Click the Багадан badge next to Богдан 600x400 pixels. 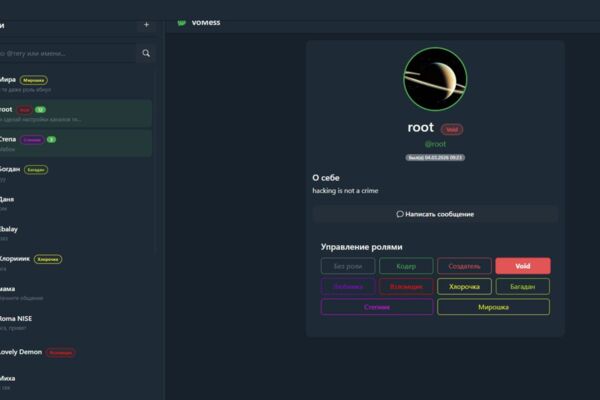tap(36, 170)
